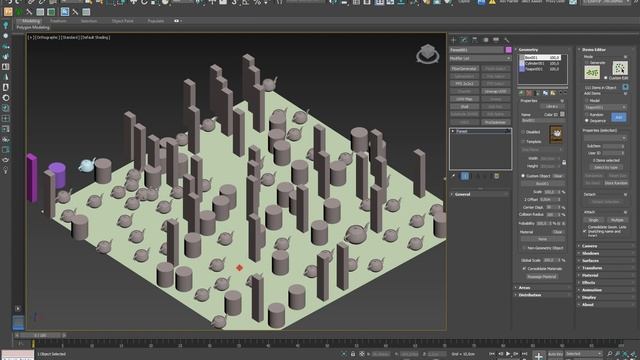Select the Custom Edit radio button

[x=606, y=78]
